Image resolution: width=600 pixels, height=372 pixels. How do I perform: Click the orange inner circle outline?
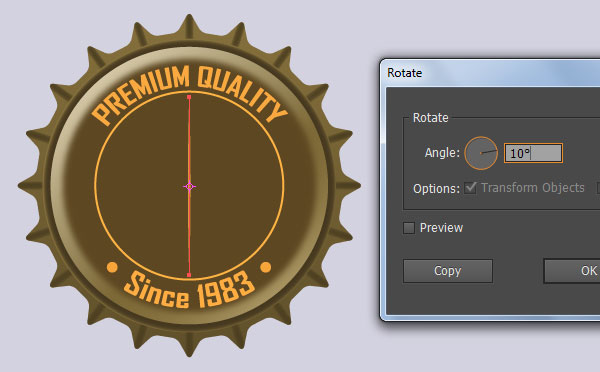tap(284, 186)
